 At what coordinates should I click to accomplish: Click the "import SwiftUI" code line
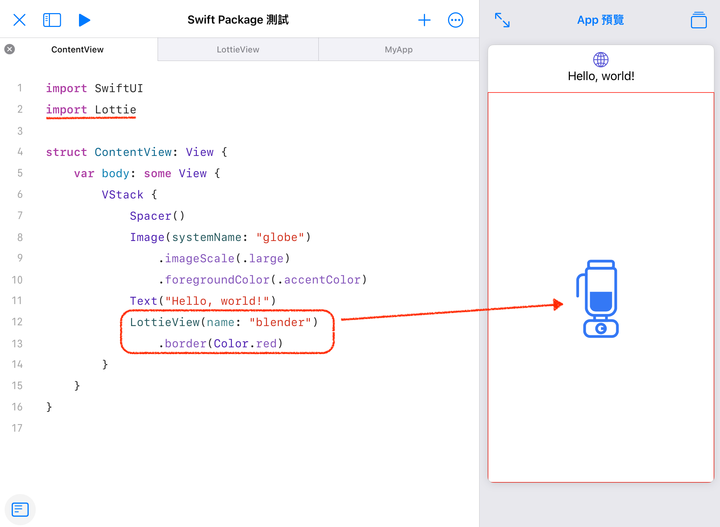point(94,88)
